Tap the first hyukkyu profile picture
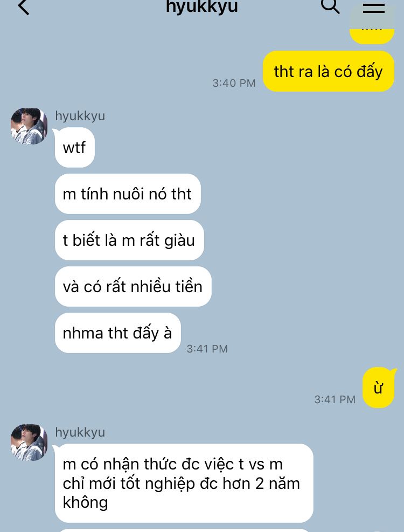The image size is (404, 532). 29,126
